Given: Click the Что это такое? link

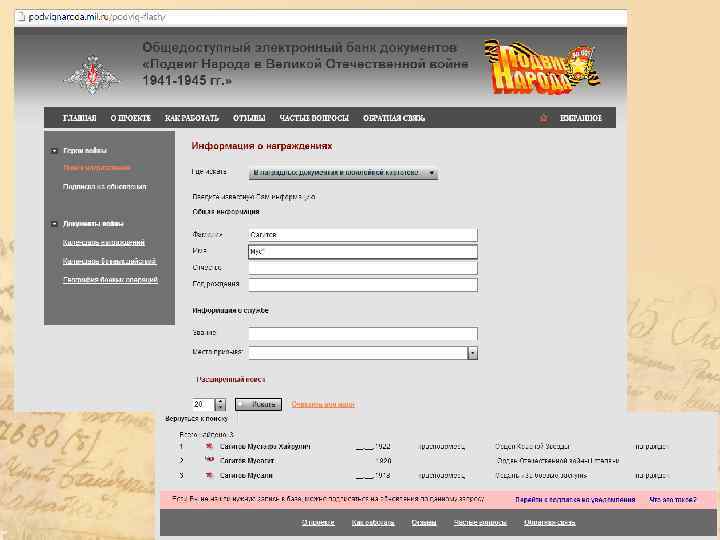Looking at the screenshot, I should click(673, 500).
